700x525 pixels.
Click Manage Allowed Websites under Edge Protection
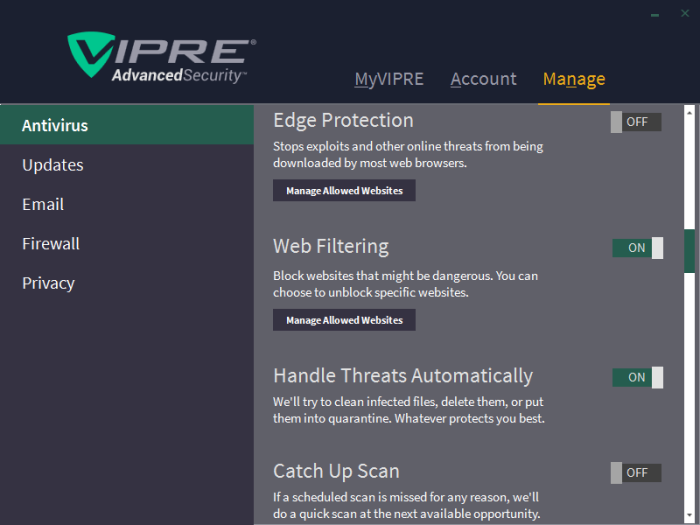[344, 191]
